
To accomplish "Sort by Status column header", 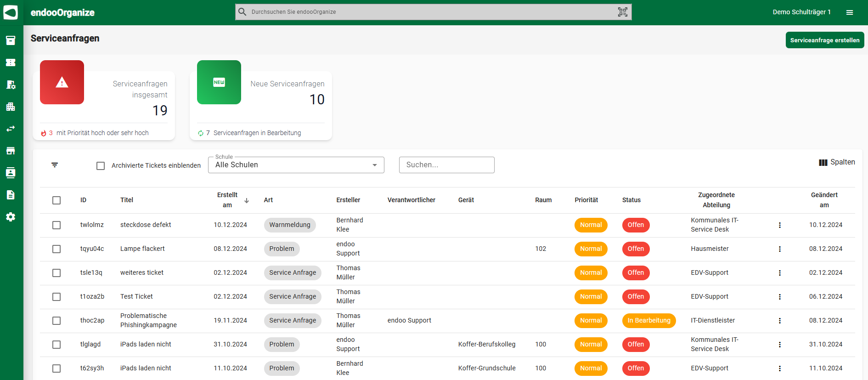I will (631, 200).
